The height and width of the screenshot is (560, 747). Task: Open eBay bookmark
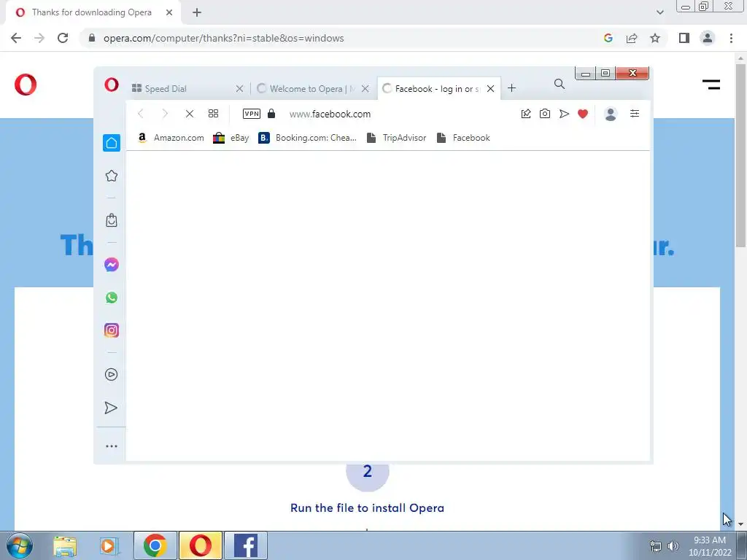pyautogui.click(x=231, y=138)
